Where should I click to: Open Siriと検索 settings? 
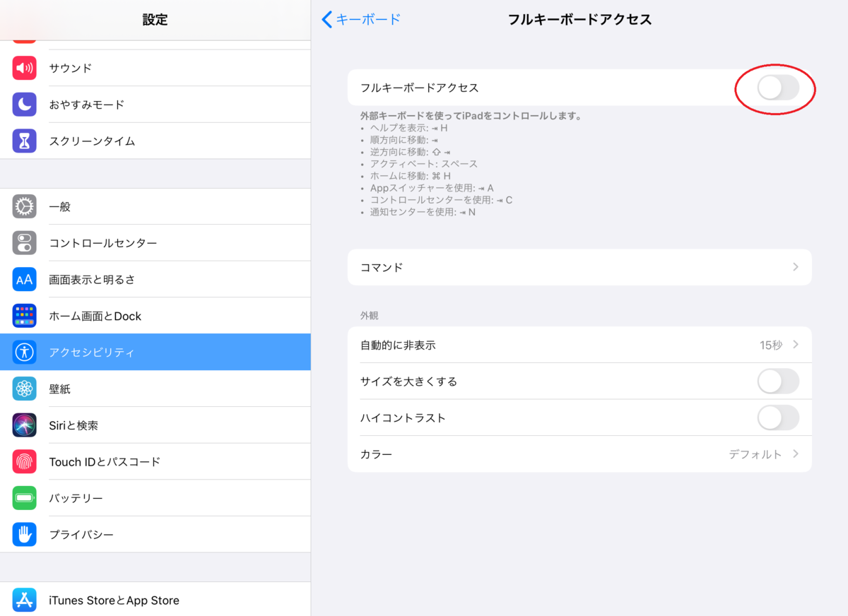click(155, 425)
